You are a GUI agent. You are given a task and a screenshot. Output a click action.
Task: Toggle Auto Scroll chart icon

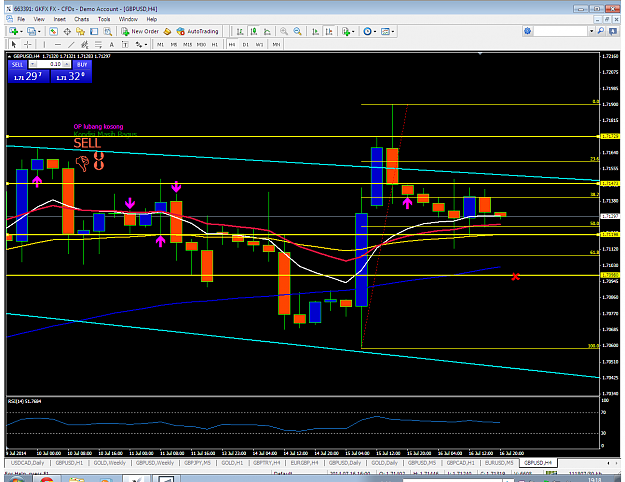point(315,31)
